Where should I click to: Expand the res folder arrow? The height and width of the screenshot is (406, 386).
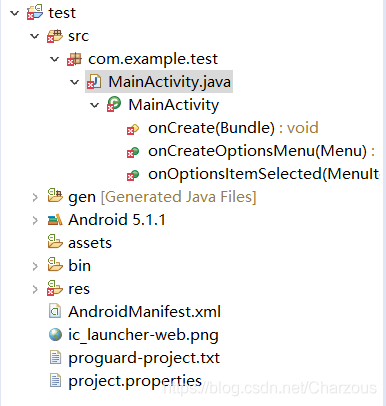(35, 289)
